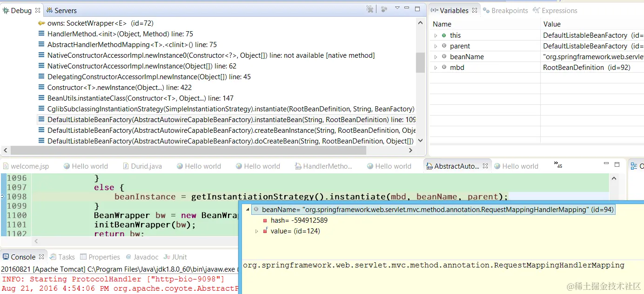The width and height of the screenshot is (644, 294).
Task: Select CglibSubclassingInstantiationStrategy instantiate frame
Action: [231, 109]
